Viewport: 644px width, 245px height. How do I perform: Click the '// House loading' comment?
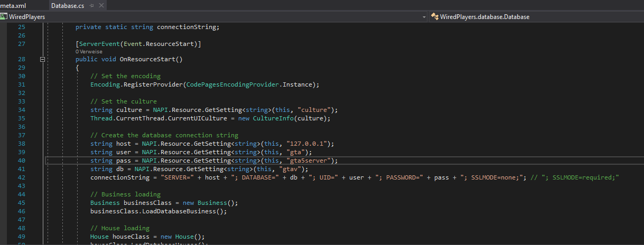(120, 228)
